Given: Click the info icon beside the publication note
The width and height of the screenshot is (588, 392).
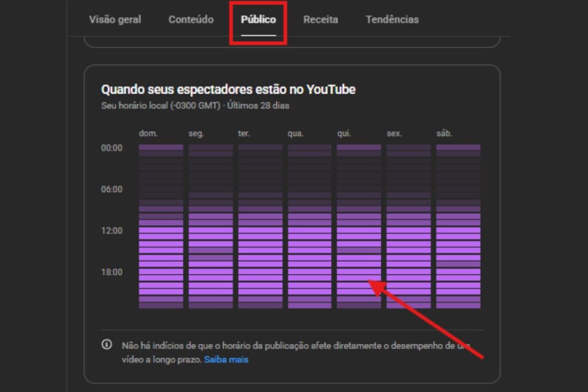Looking at the screenshot, I should [x=107, y=344].
